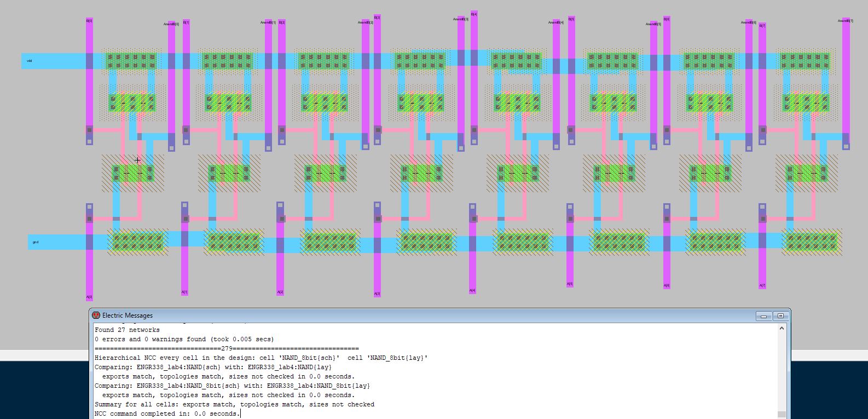Click the Messages scrollbar up arrow
The height and width of the screenshot is (419, 868).
tap(781, 328)
